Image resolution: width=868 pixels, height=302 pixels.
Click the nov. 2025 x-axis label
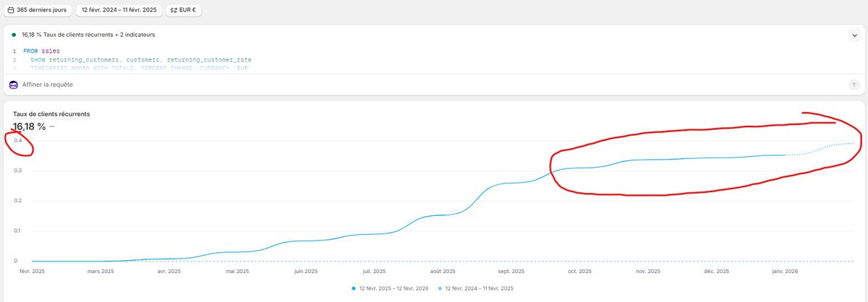647,272
